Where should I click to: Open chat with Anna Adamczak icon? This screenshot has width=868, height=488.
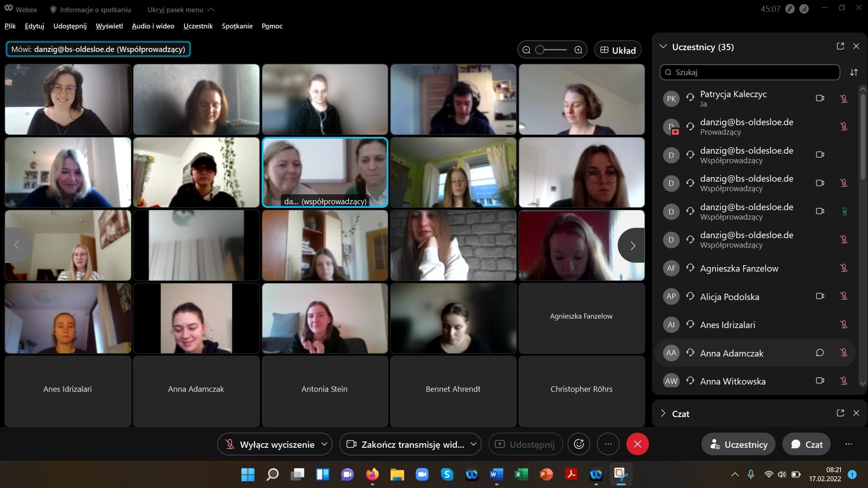click(x=820, y=352)
